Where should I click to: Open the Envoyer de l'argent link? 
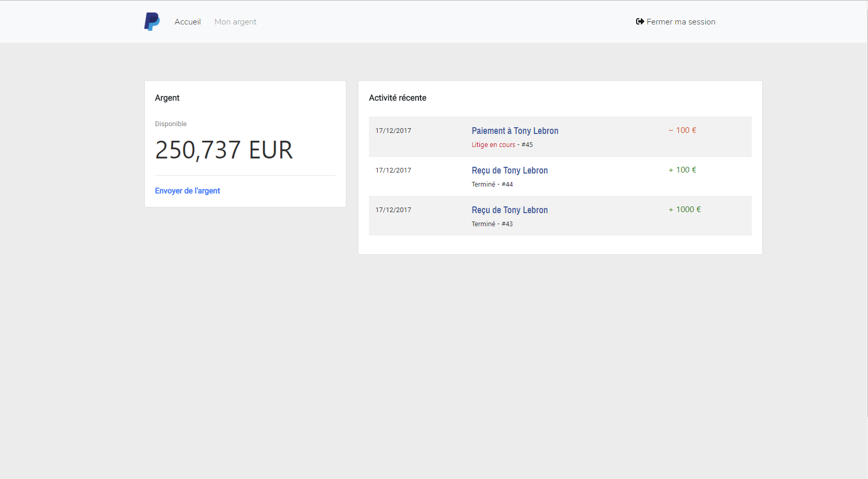[x=188, y=191]
